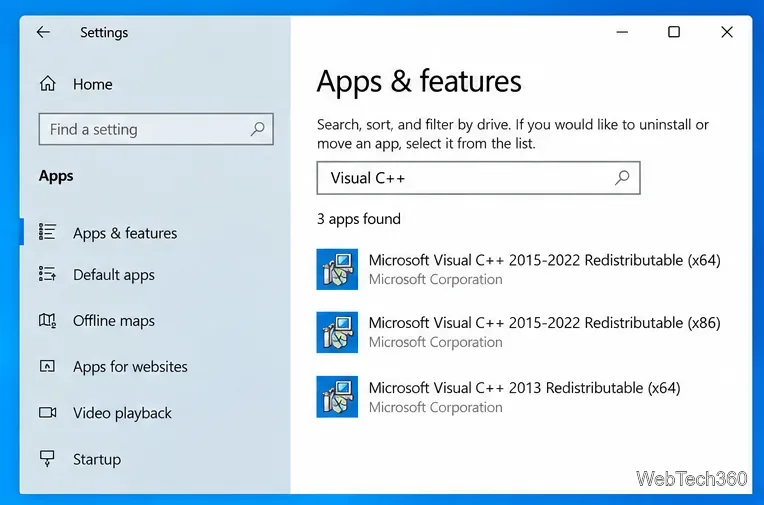Viewport: 764px width, 505px height.
Task: Click the Video playback camera icon
Action: tap(47, 412)
